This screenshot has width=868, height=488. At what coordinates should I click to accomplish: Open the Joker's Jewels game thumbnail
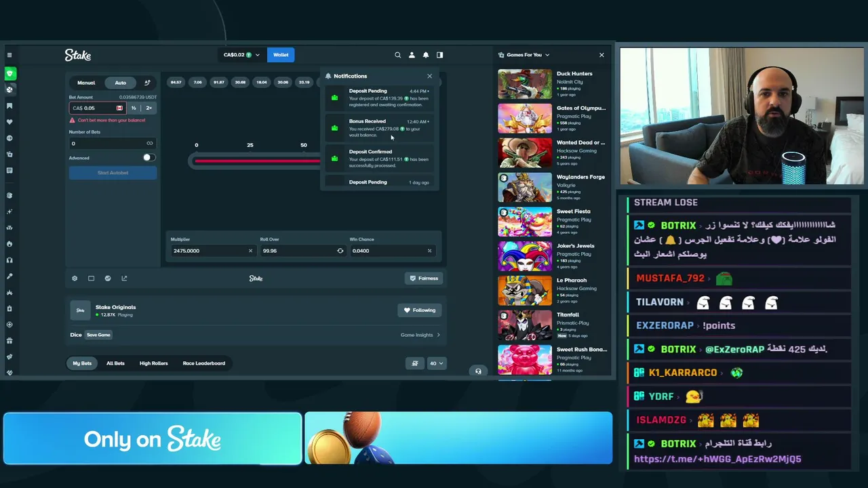coord(525,257)
